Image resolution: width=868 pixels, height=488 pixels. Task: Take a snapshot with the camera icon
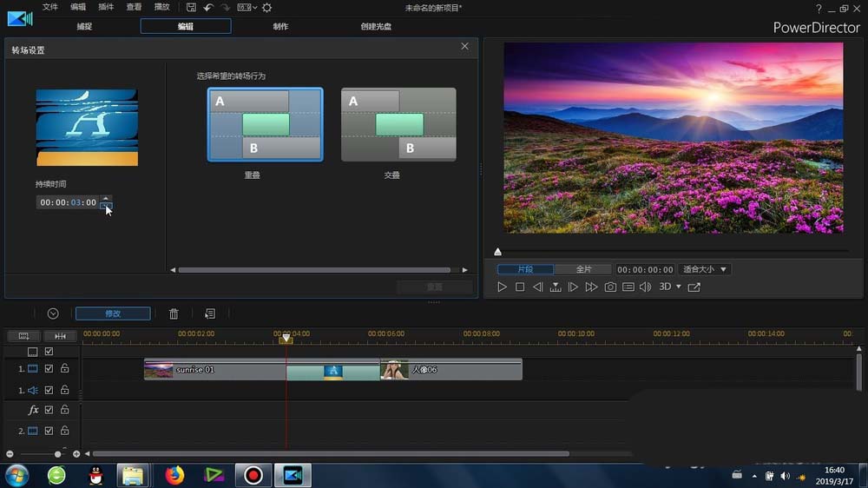click(610, 287)
